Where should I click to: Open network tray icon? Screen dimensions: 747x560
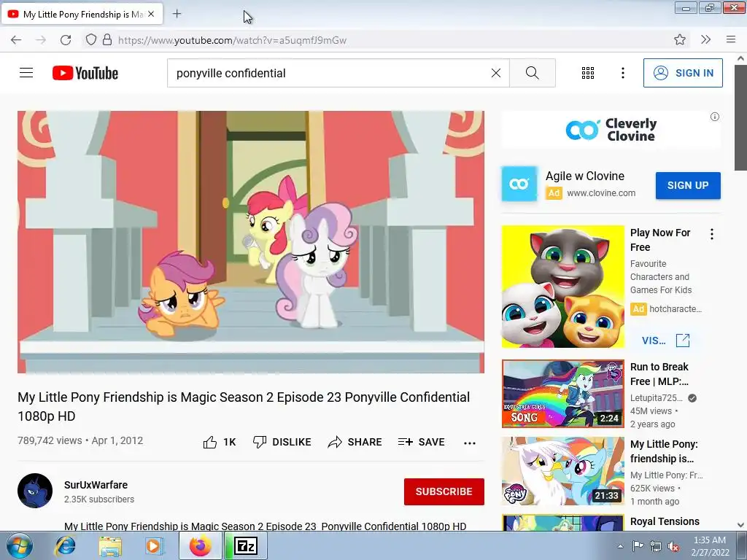pos(656,546)
